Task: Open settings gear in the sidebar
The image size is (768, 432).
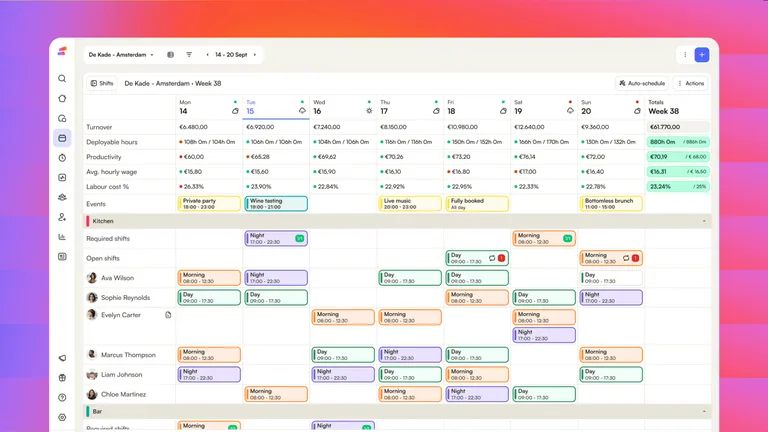Action: [x=62, y=417]
